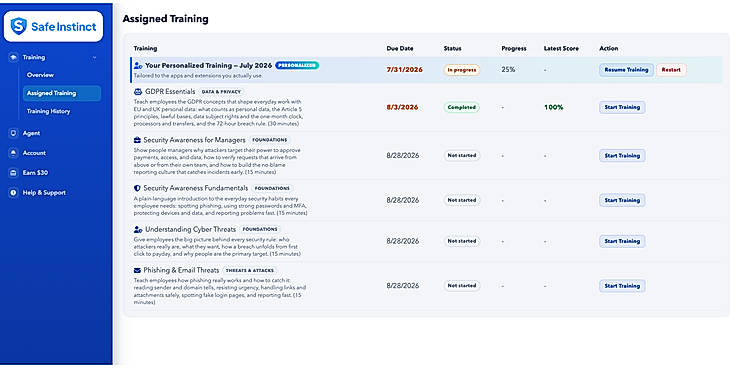Click the Help & Support question icon
Viewport: 736px width, 368px height.
coord(13,192)
